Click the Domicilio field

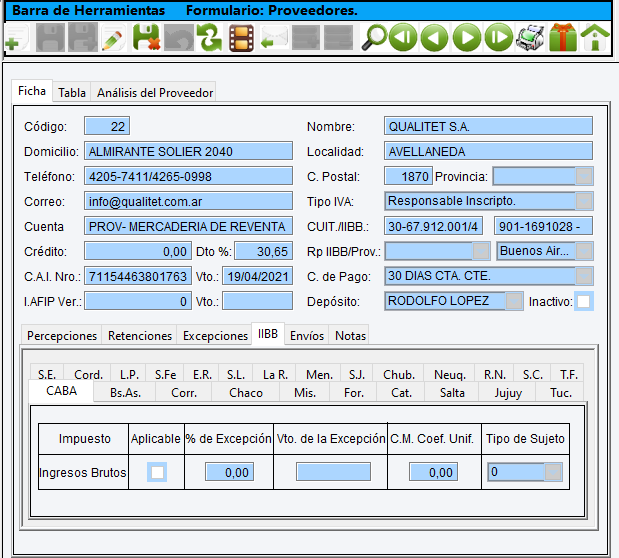coord(188,151)
